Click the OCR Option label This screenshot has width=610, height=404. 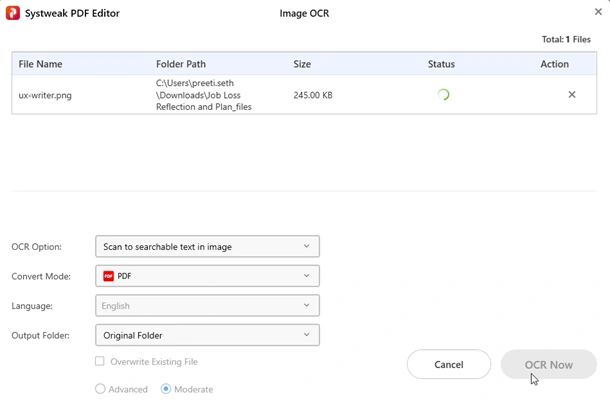(37, 247)
